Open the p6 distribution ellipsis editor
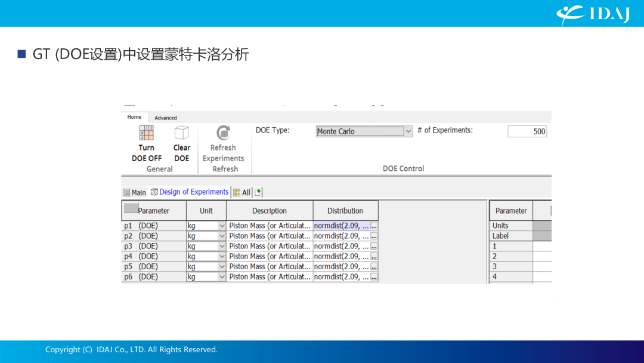This screenshot has width=644, height=363. [x=374, y=277]
